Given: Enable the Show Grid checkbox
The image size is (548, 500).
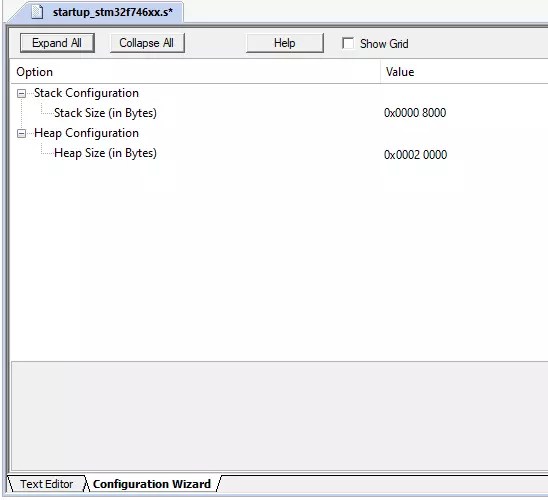Looking at the screenshot, I should pos(348,43).
